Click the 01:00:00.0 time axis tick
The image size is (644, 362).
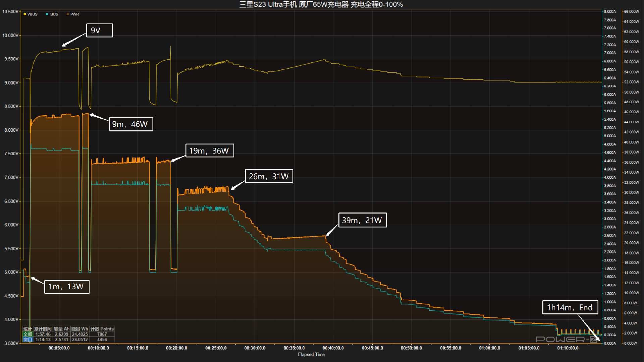490,348
